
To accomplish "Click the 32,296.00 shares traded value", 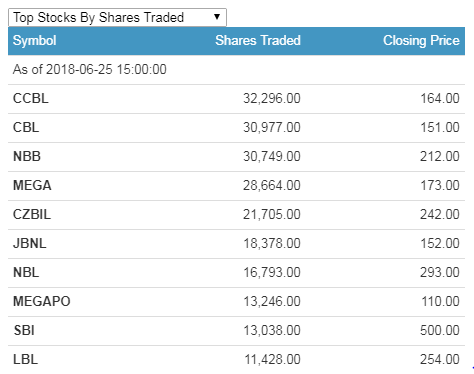I will 272,98.
